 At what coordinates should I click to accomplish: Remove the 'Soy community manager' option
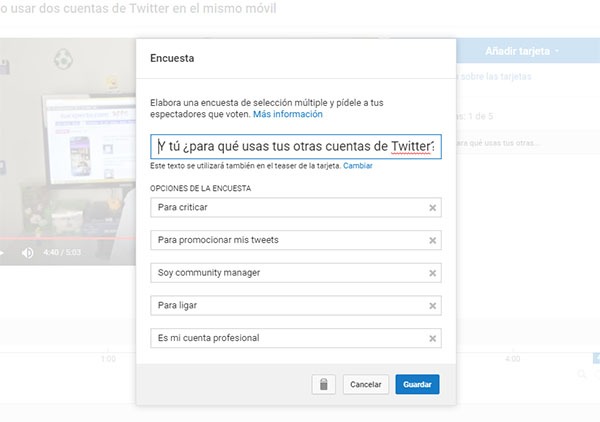pyautogui.click(x=432, y=273)
